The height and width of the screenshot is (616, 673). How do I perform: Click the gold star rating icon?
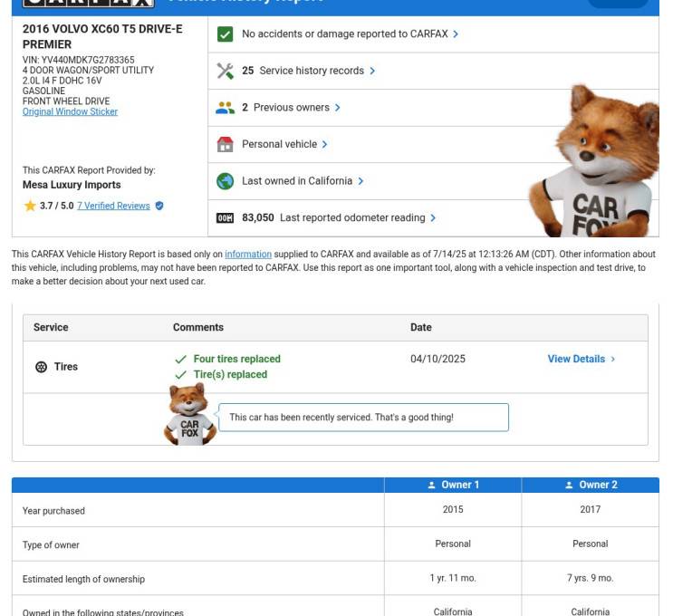pos(30,206)
